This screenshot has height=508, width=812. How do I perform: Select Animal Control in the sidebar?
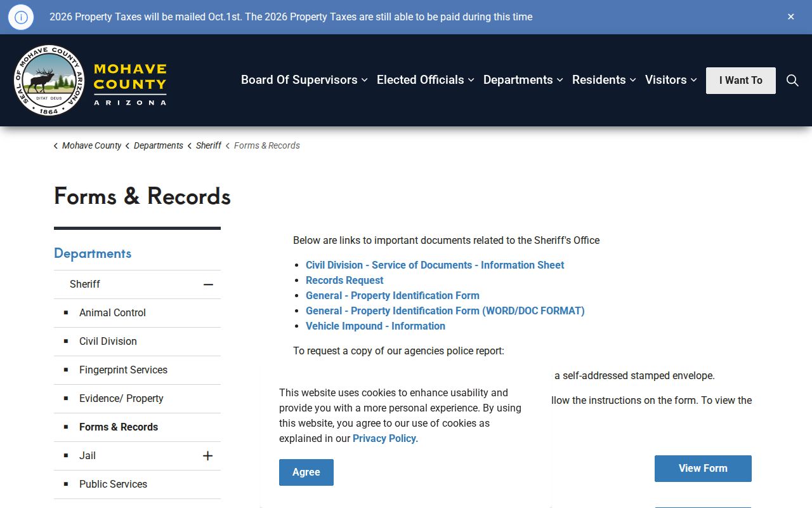click(112, 312)
